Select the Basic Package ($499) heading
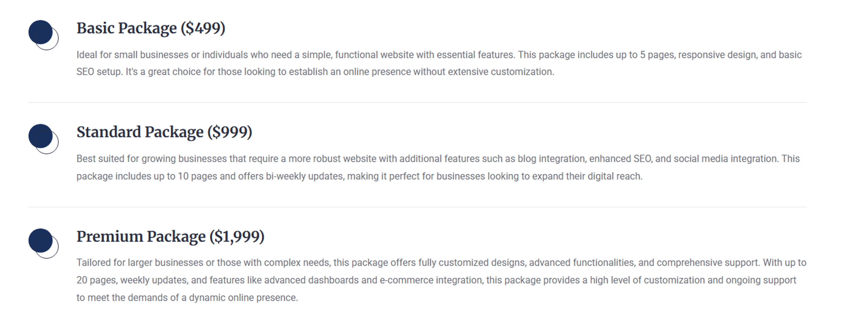 151,28
